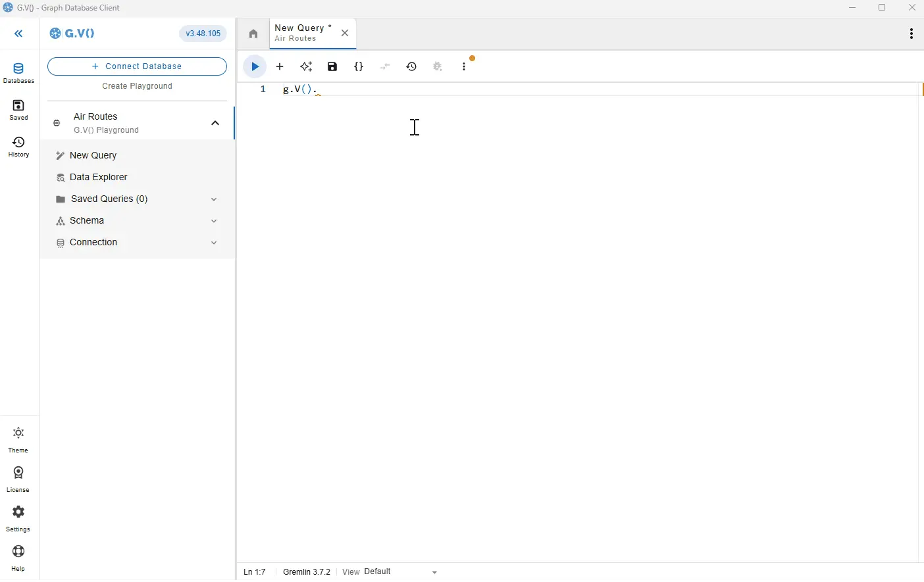The width and height of the screenshot is (924, 582).
Task: Open the AI query assistant
Action: 307,66
